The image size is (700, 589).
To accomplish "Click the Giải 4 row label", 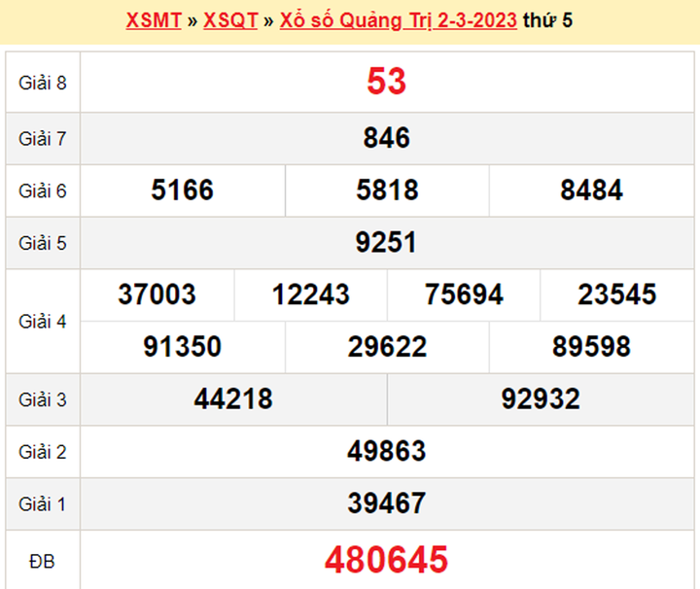I will point(43,322).
